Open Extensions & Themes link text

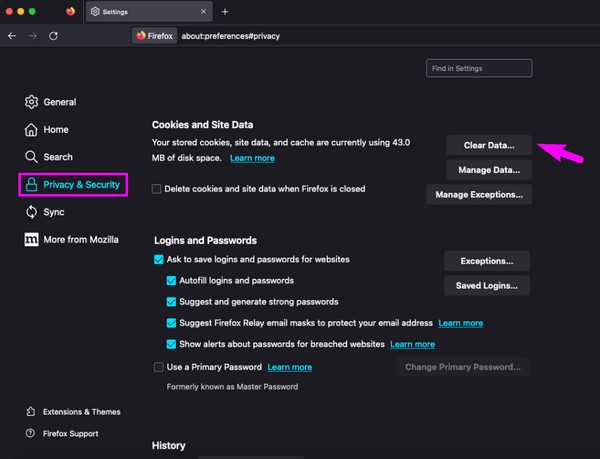[82, 412]
